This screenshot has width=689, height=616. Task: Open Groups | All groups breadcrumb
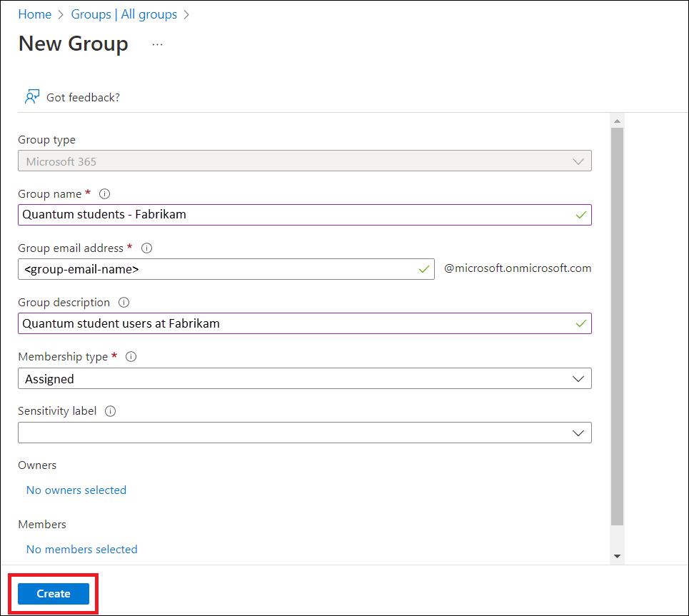click(124, 14)
